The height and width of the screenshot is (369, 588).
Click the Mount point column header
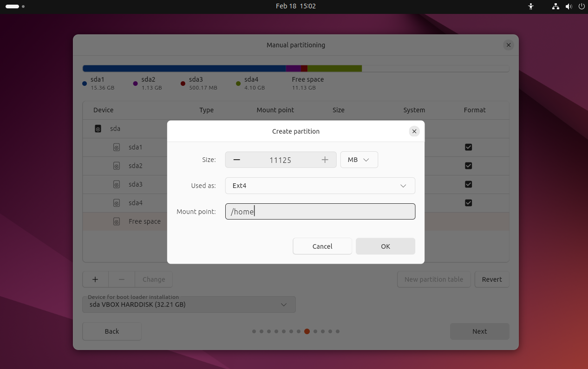pos(275,110)
